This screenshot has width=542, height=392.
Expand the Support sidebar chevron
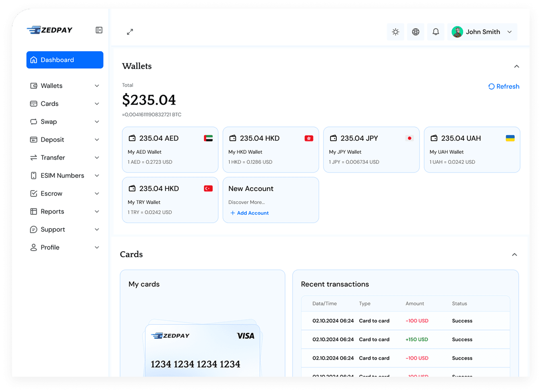97,229
